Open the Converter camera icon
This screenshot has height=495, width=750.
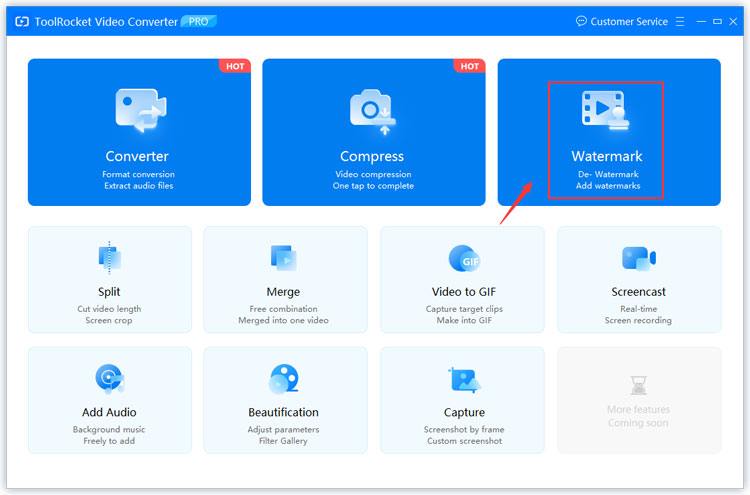[141, 110]
